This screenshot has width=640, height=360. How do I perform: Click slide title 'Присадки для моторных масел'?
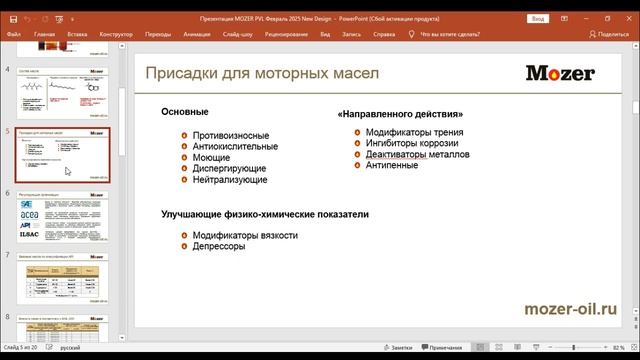point(262,73)
